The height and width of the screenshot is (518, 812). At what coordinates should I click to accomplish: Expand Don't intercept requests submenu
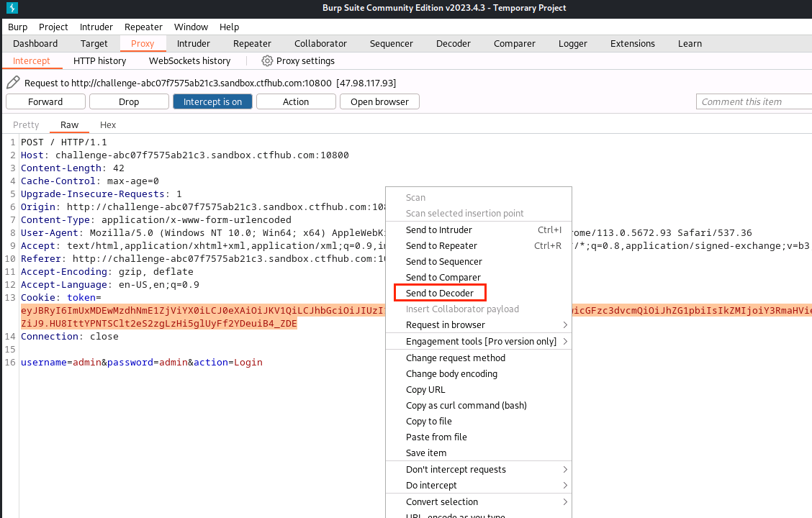[x=565, y=470]
